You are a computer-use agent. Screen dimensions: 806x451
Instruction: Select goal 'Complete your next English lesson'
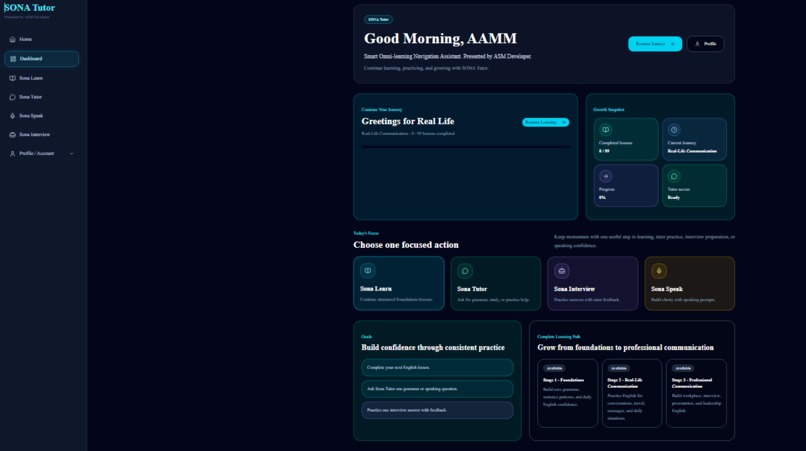pyautogui.click(x=437, y=367)
